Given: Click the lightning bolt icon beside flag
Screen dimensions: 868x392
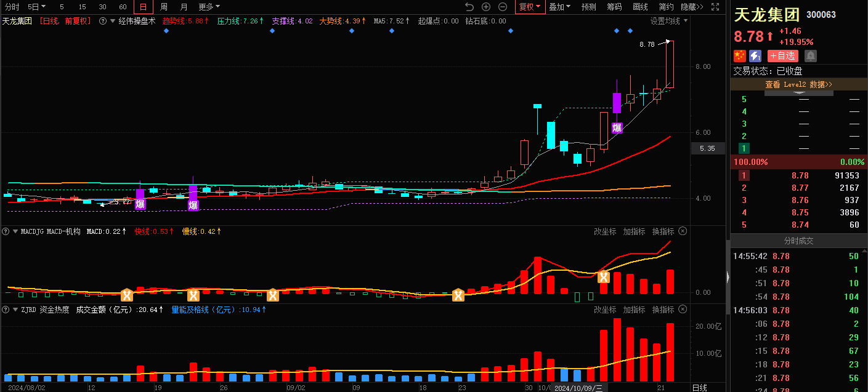Looking at the screenshot, I should [x=755, y=56].
